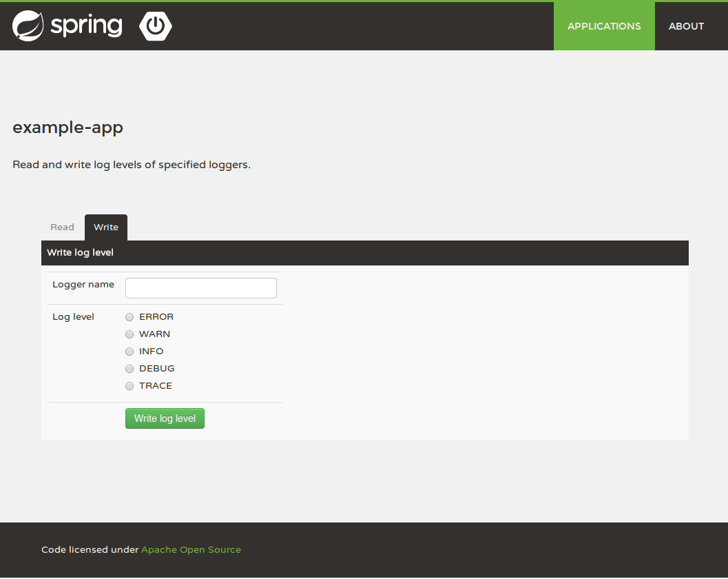
Task: Focus the Logger name input field
Action: click(201, 288)
